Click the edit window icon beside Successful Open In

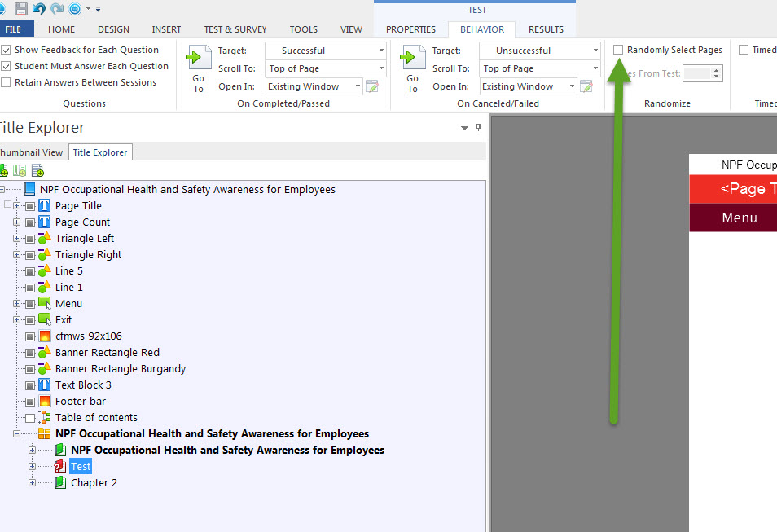(372, 86)
